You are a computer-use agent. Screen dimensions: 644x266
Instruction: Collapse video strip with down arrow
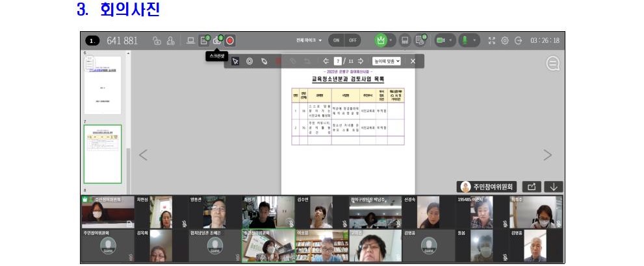[x=554, y=187]
